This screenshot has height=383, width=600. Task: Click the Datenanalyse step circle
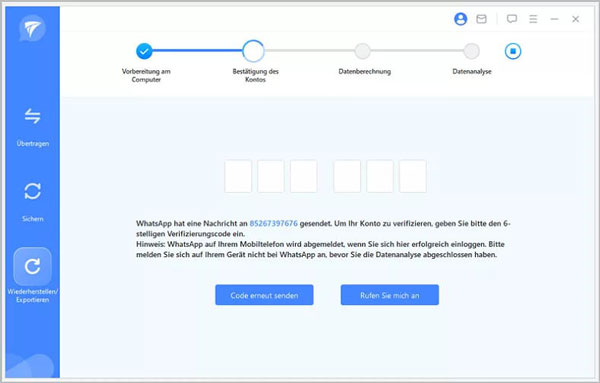tap(471, 51)
